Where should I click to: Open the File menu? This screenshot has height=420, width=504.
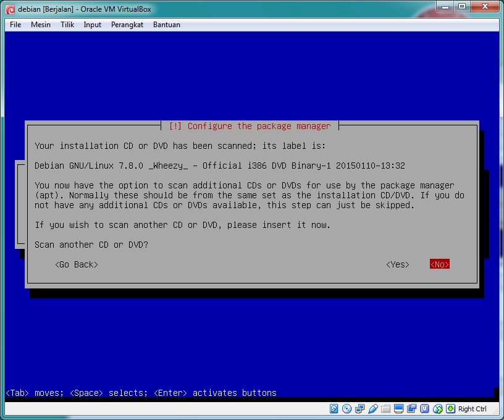coord(15,25)
